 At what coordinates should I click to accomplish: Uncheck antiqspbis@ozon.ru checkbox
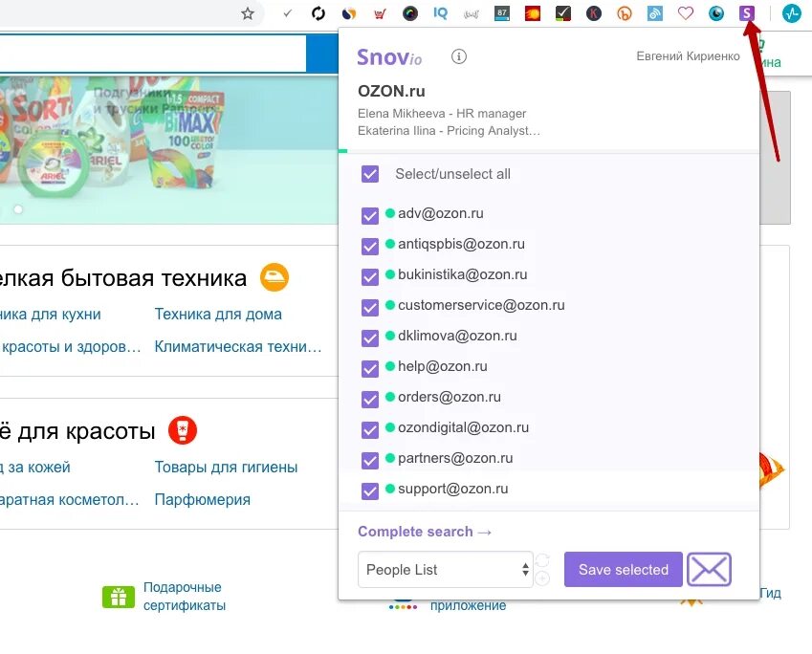pos(370,246)
